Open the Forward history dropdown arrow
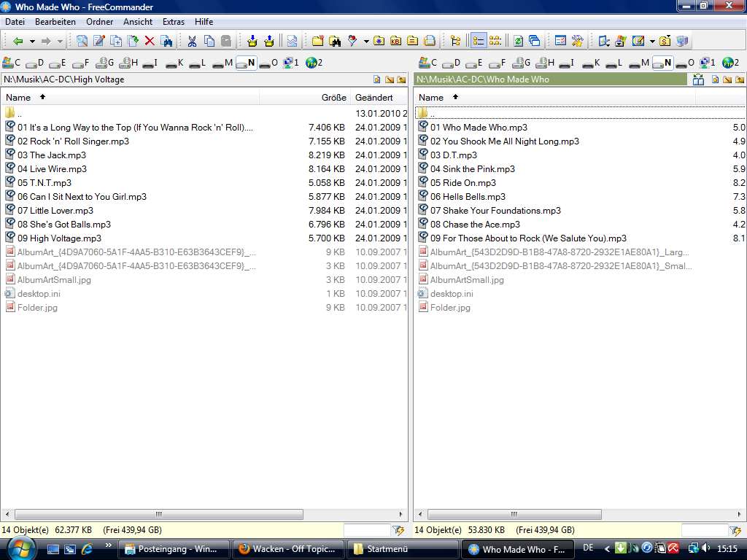The height and width of the screenshot is (560, 747). pos(60,42)
